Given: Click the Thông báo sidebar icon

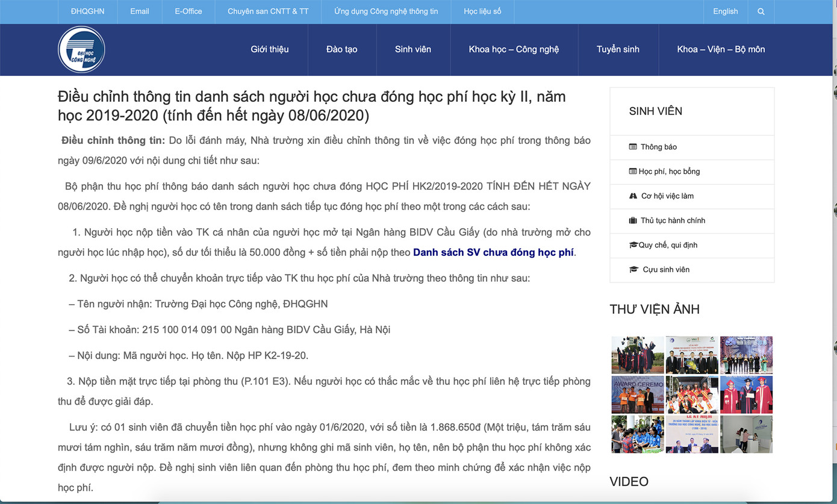Looking at the screenshot, I should click(633, 147).
